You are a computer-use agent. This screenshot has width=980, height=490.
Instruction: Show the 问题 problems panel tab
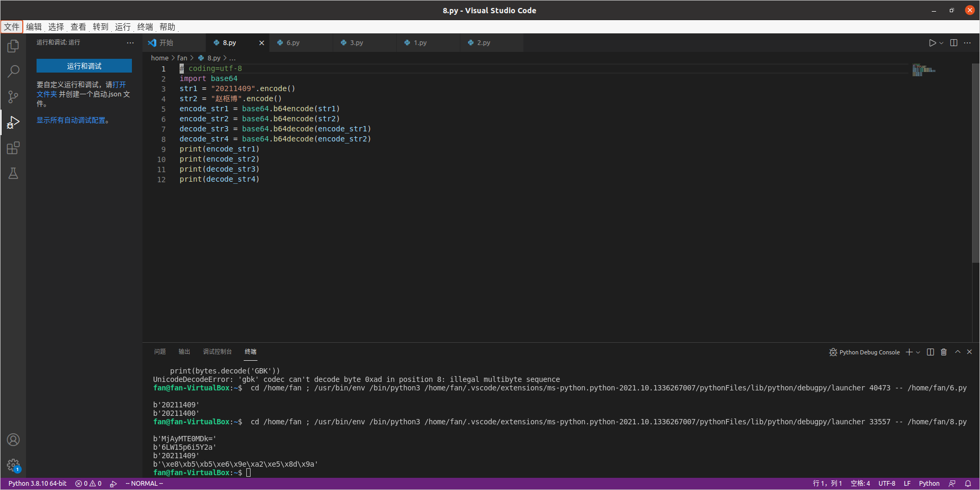pyautogui.click(x=160, y=352)
